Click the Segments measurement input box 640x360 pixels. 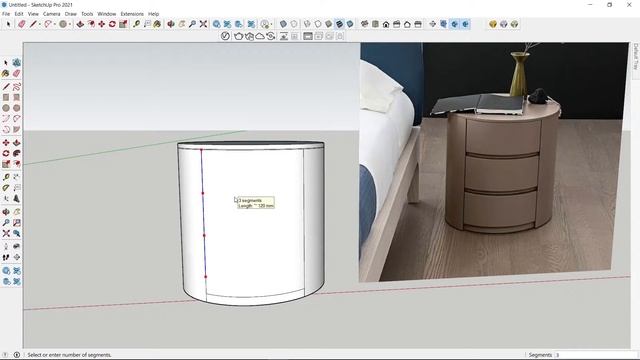pos(593,355)
